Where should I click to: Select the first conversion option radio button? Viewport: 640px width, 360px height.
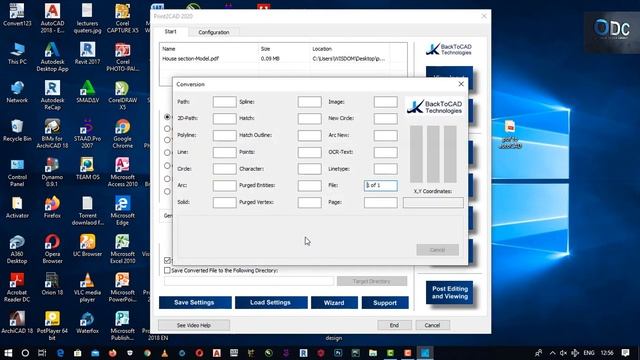pos(167,117)
